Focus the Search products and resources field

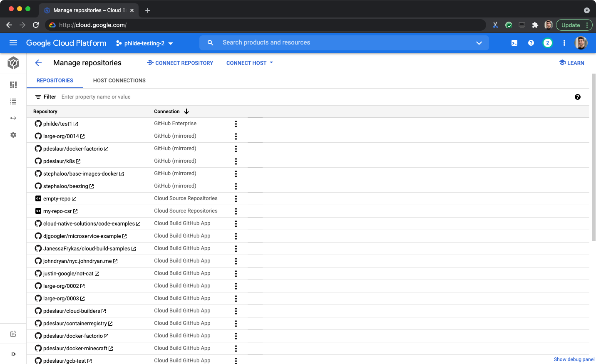pos(344,43)
